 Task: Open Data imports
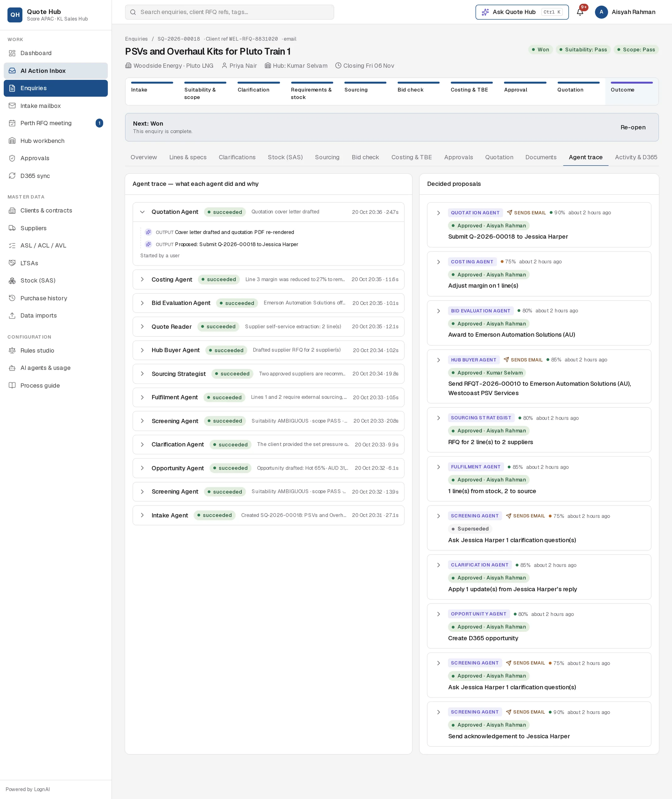(56, 316)
